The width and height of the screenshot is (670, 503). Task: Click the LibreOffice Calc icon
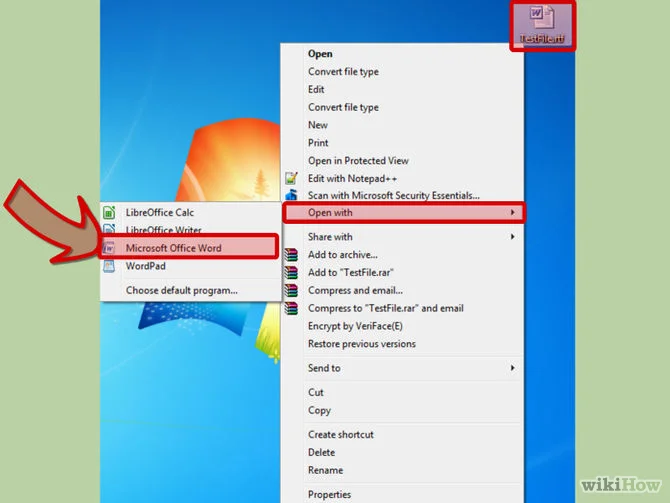(109, 212)
